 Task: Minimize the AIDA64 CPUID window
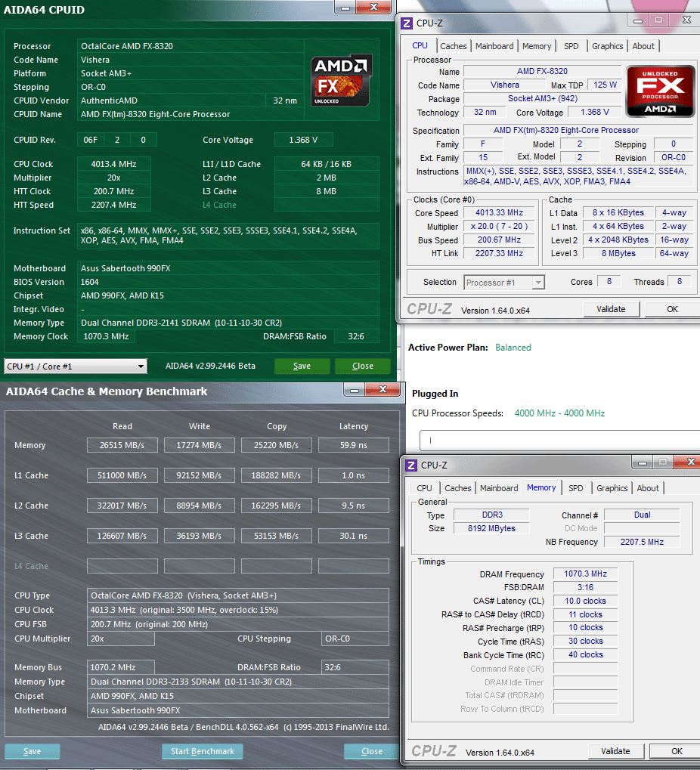coord(345,8)
